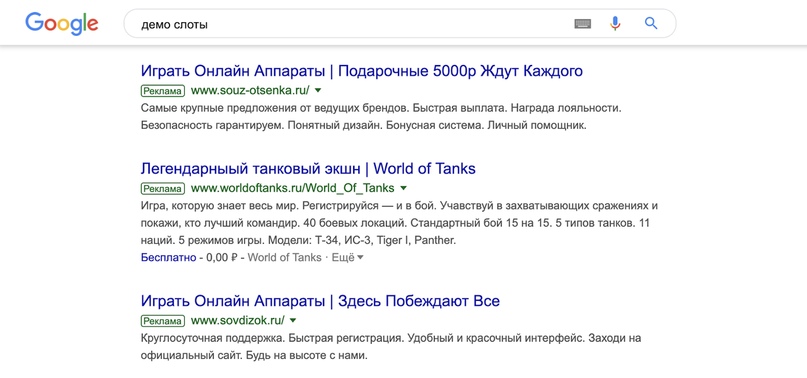
Task: Open the souz-otsenka.ru URL
Action: (x=250, y=91)
